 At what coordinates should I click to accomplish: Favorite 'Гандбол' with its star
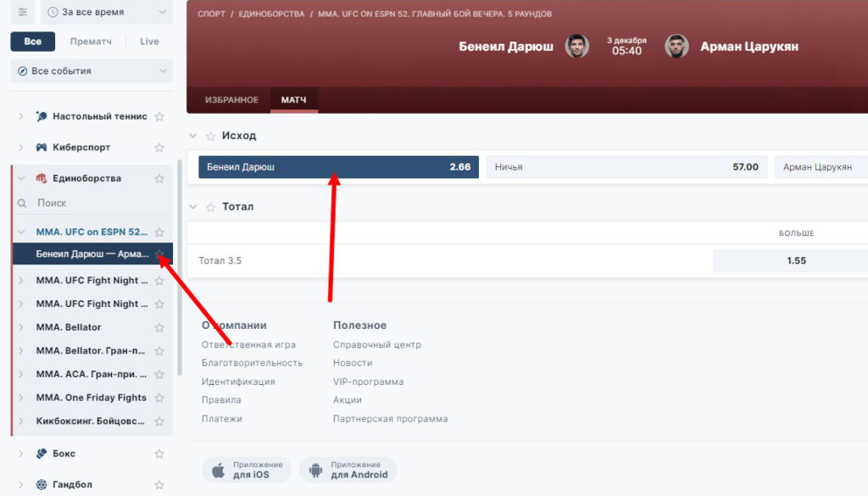(x=159, y=484)
